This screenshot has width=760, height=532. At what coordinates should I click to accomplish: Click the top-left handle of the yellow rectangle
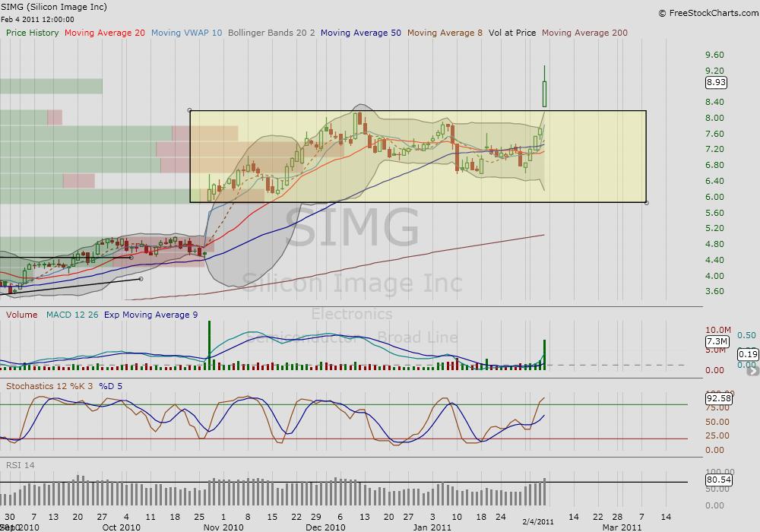coord(189,110)
